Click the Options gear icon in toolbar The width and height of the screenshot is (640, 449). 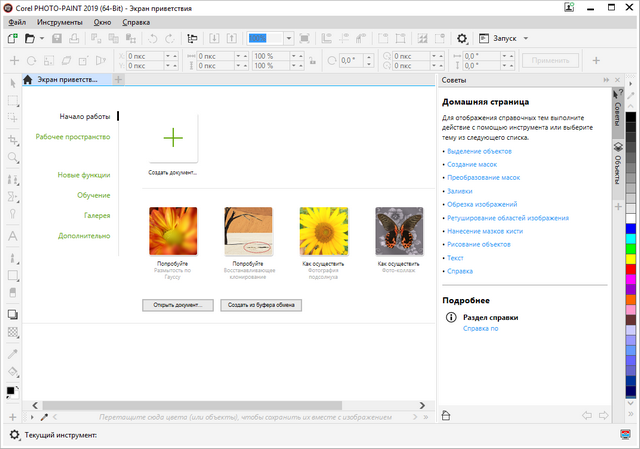pyautogui.click(x=462, y=38)
